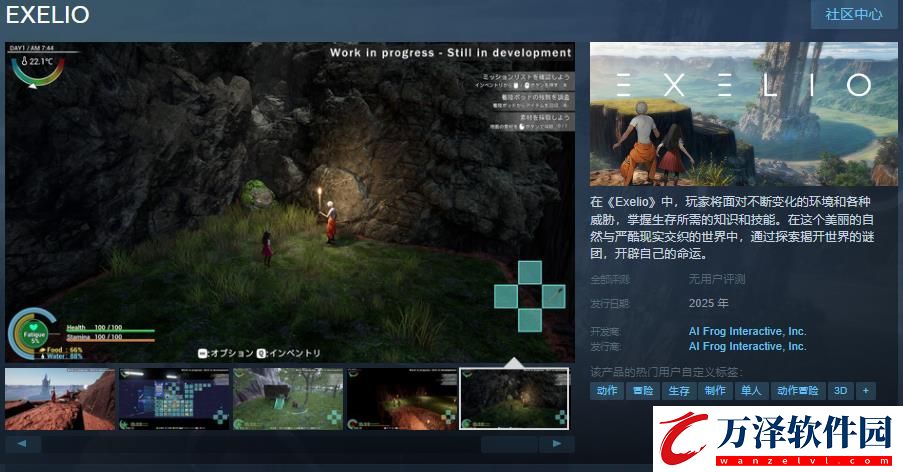
Task: Click the AI Frog Interactive developer link
Action: [747, 331]
